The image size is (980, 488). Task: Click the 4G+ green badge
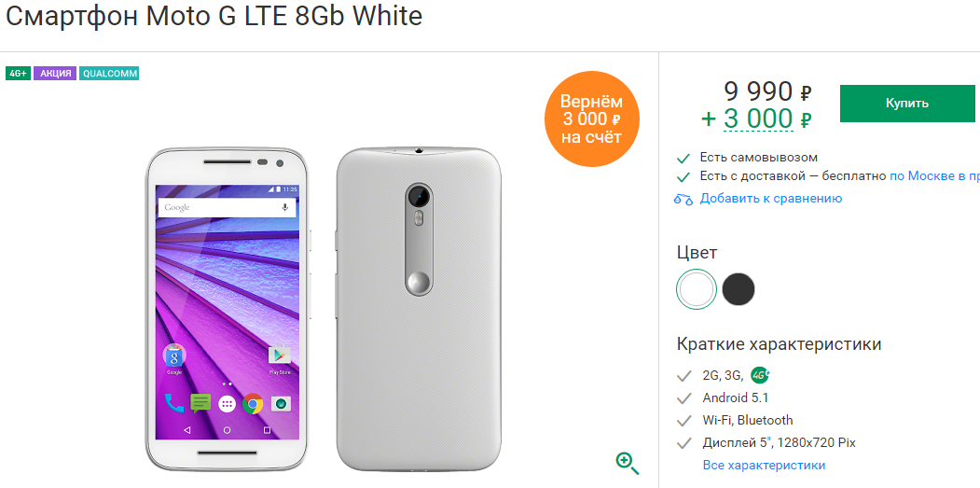(x=18, y=73)
